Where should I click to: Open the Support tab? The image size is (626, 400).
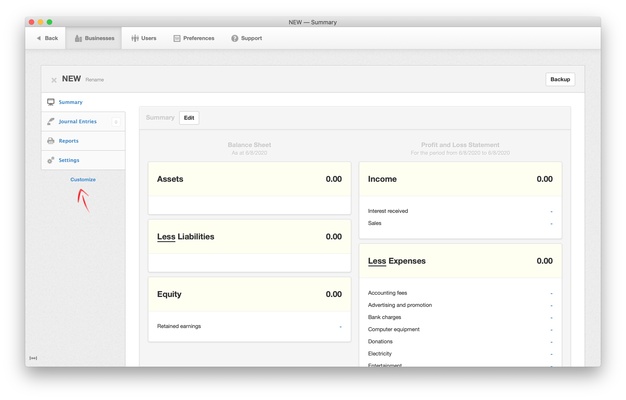click(246, 38)
